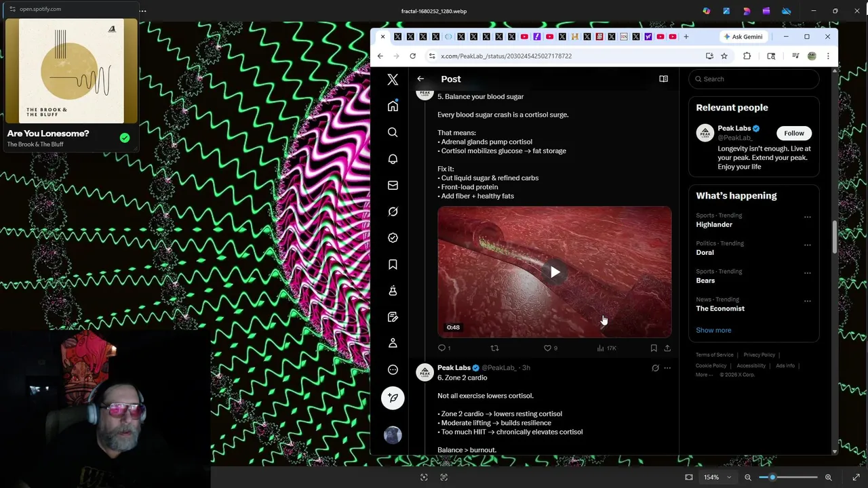Share the blood sugar post
The width and height of the screenshot is (868, 488).
pos(667,348)
